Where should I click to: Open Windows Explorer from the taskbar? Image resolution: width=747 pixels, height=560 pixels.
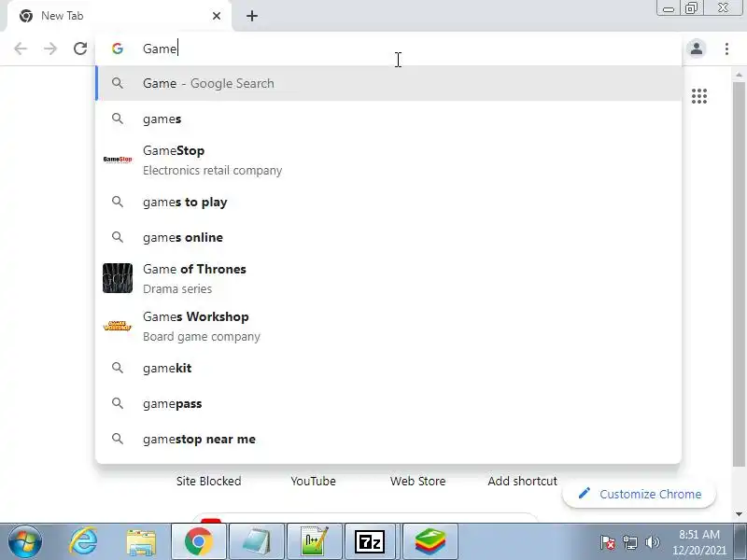[x=141, y=542]
